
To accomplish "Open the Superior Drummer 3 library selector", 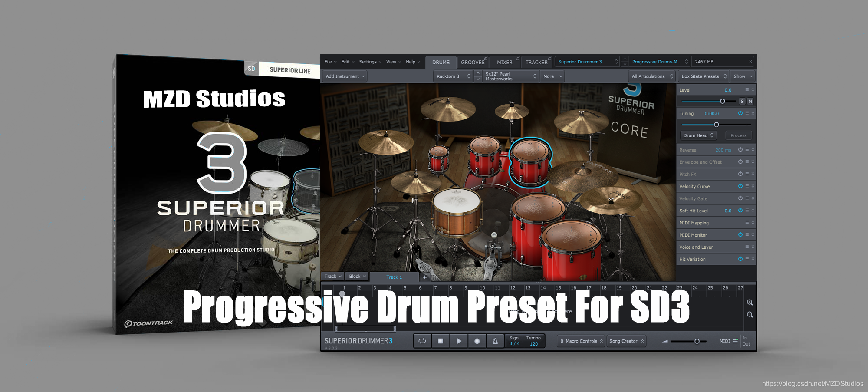I will point(587,62).
